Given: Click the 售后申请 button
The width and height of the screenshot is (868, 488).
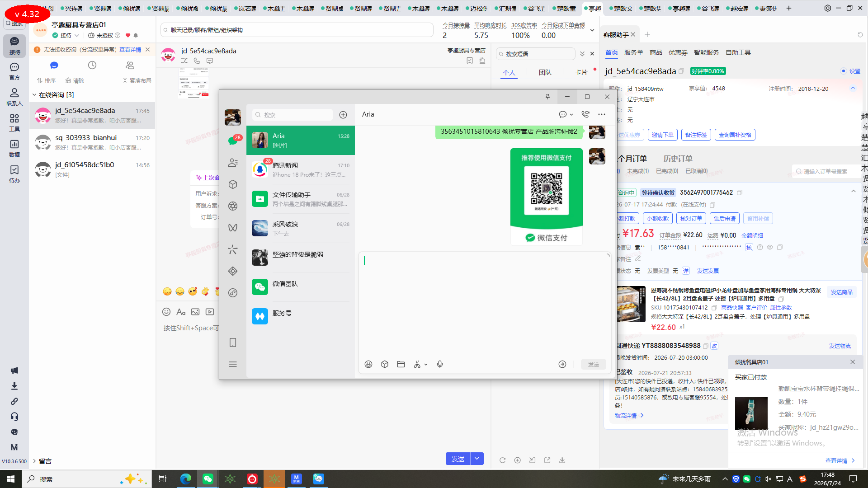Looking at the screenshot, I should [x=725, y=218].
